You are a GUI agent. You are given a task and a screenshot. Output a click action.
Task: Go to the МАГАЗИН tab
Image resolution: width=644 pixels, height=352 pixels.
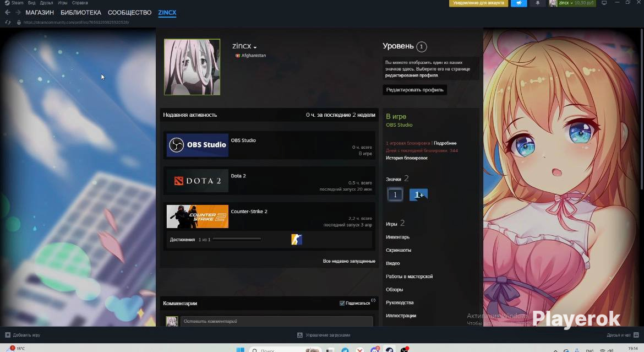[40, 13]
